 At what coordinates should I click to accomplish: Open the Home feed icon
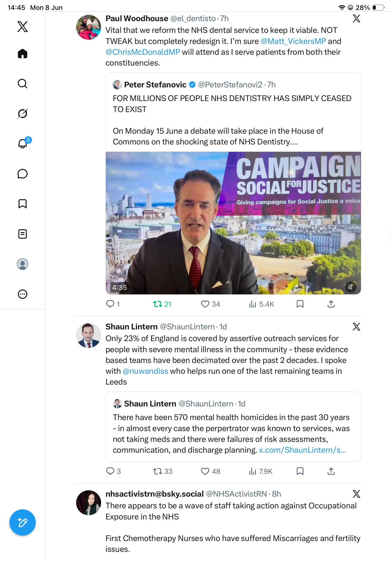[x=23, y=54]
